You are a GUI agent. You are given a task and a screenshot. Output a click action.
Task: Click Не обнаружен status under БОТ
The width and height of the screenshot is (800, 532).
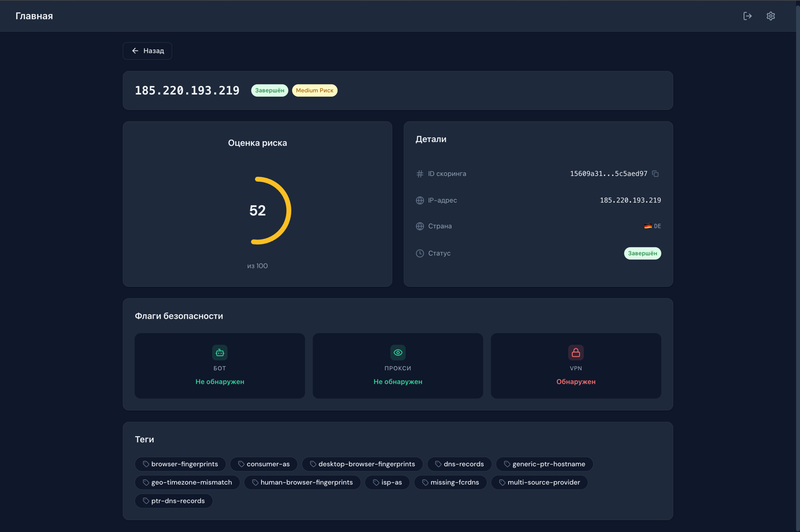[x=220, y=381]
